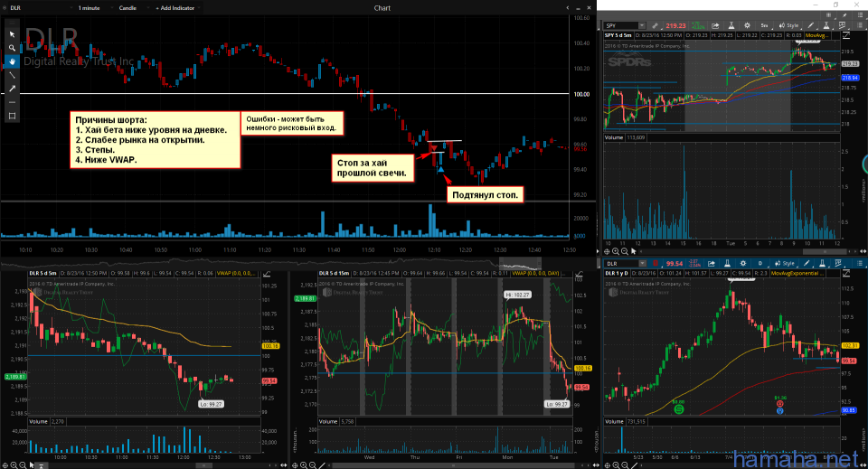
Task: Click the green dividend marker on DLR daily chart
Action: 678,409
